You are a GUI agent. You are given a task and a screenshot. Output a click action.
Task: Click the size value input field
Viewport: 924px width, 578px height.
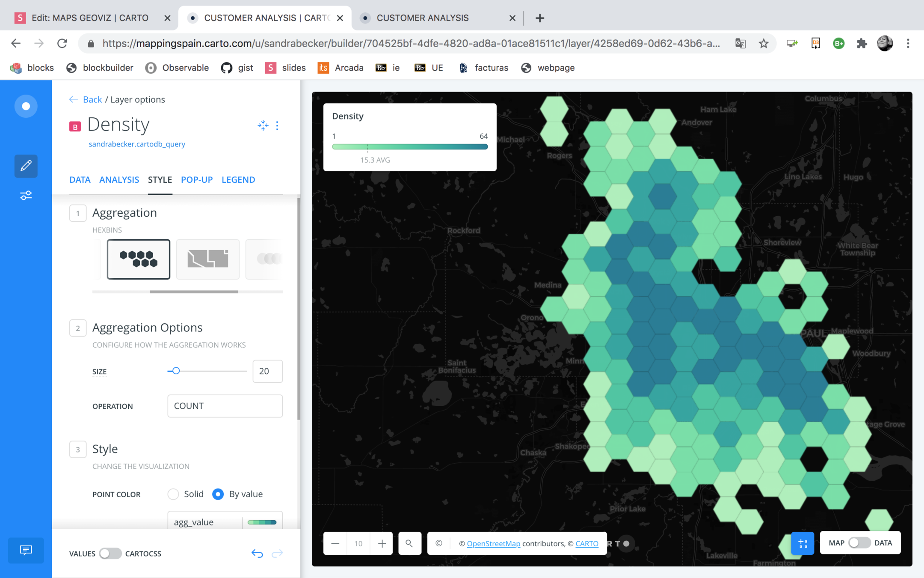[x=267, y=371]
